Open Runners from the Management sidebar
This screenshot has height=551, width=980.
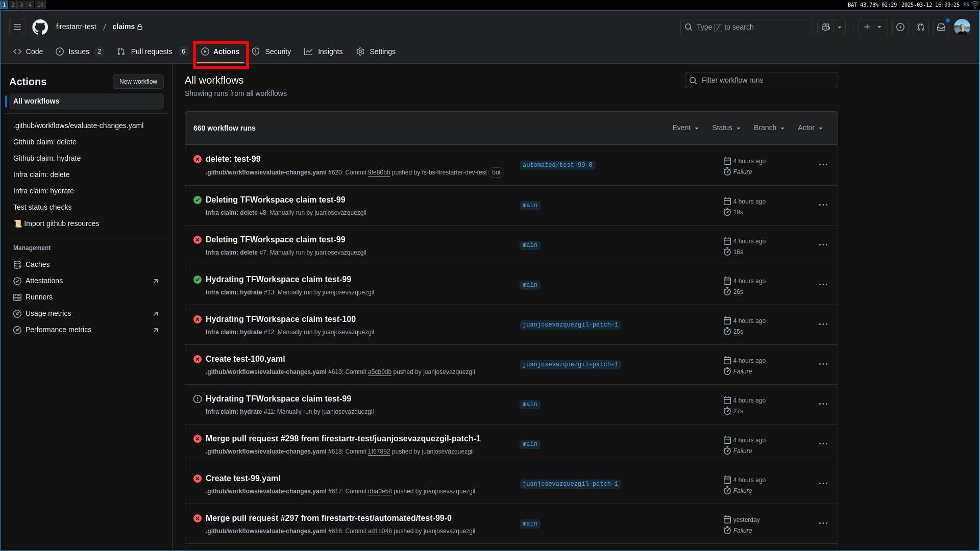[x=39, y=297]
